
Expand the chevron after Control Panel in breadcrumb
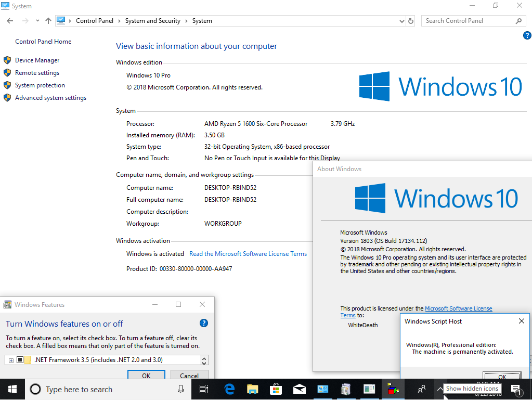119,21
